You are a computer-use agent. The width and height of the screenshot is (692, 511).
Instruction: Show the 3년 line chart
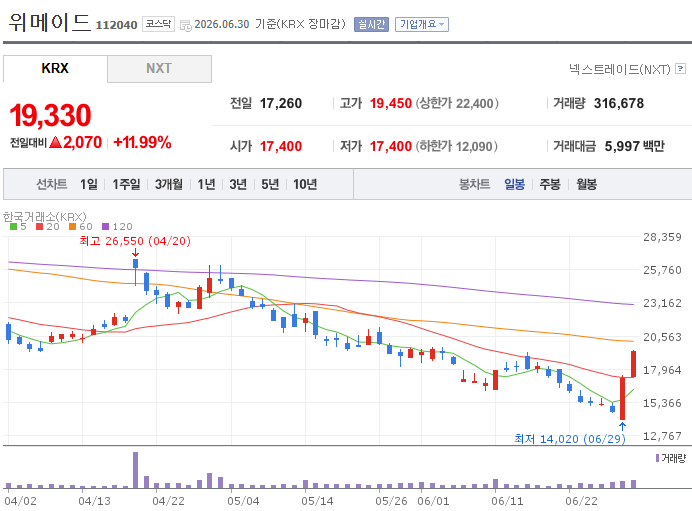pyautogui.click(x=238, y=184)
